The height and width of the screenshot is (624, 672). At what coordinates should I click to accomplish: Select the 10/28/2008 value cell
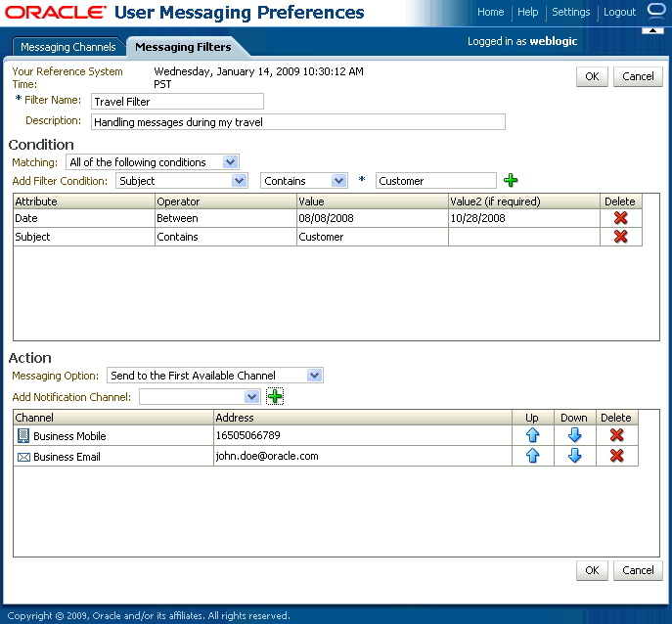[524, 218]
